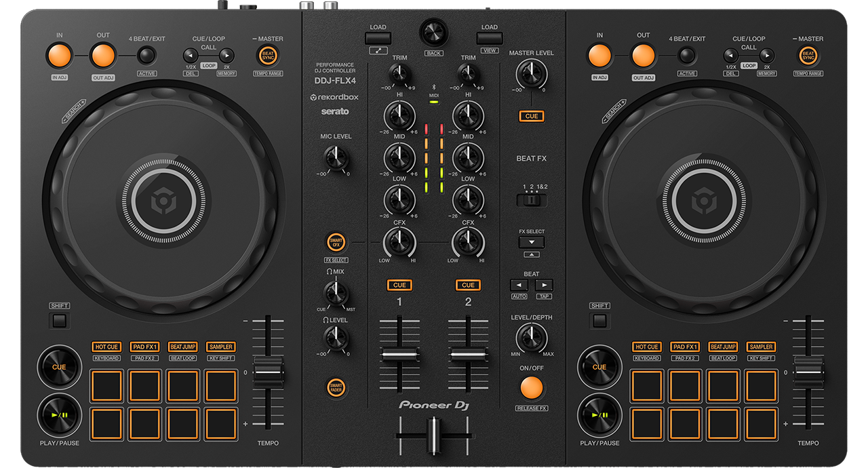Click the channel 1 MID EQ knob
Screen dimensions: 868x468
coord(400,158)
